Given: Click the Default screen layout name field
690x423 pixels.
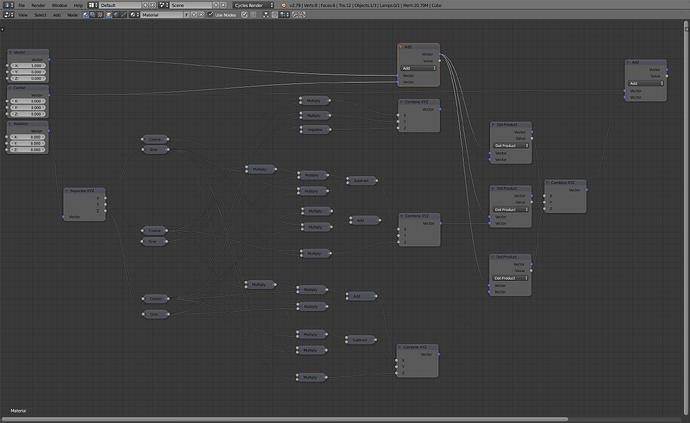Looking at the screenshot, I should (x=120, y=5).
